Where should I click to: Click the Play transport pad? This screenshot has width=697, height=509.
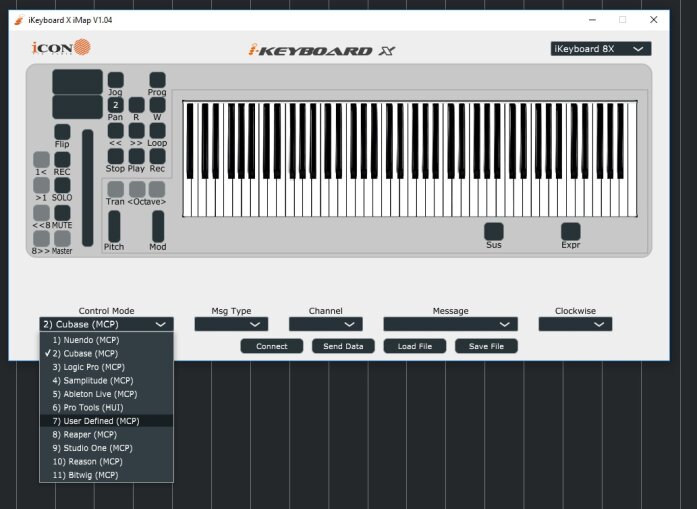136,156
